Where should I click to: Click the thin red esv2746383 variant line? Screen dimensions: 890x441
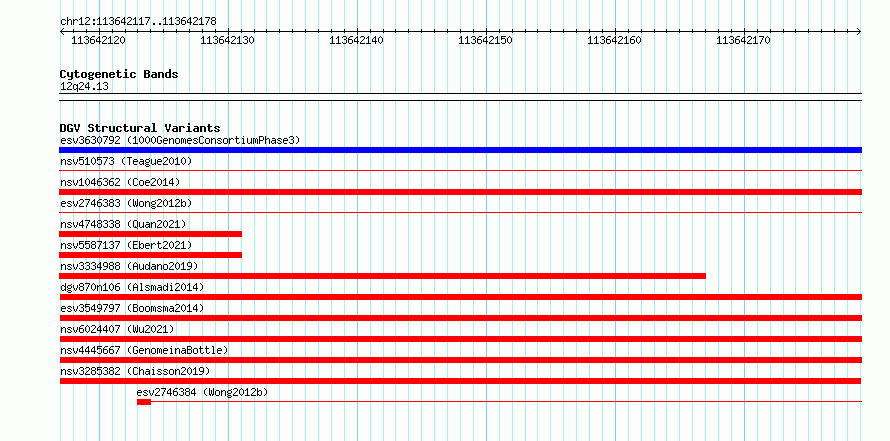(x=460, y=212)
